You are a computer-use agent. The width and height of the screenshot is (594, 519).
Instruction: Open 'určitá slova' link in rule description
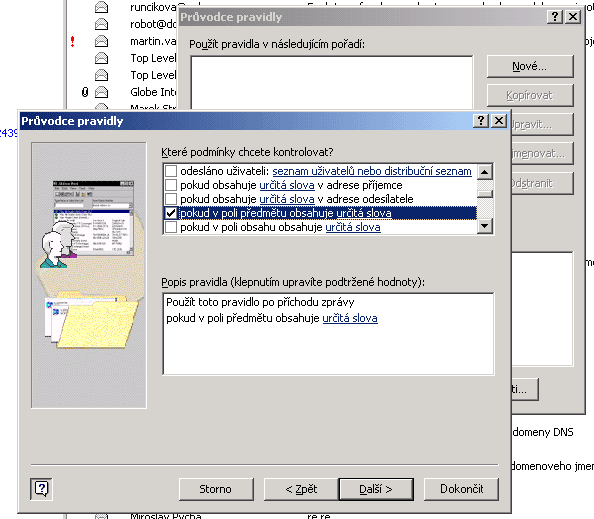click(x=350, y=318)
